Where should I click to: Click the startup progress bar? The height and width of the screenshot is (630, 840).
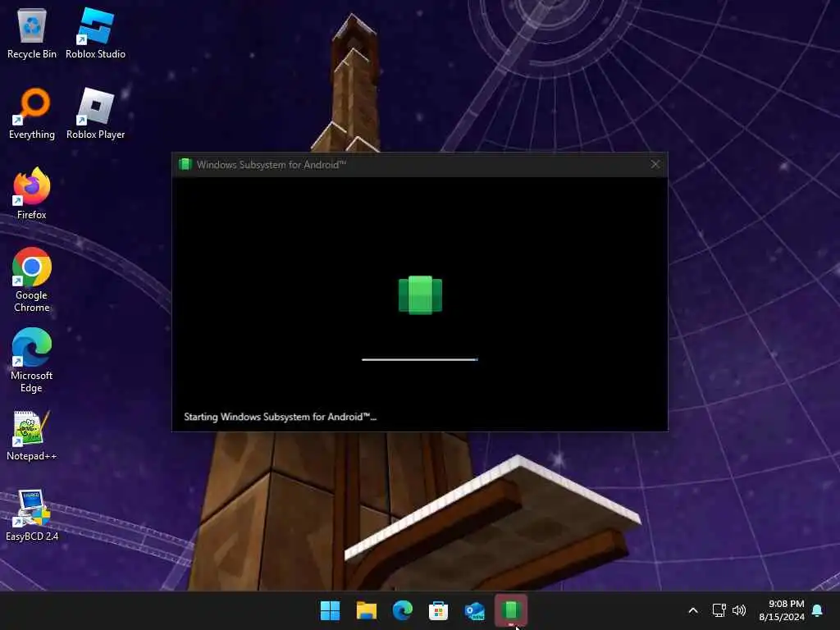click(420, 359)
